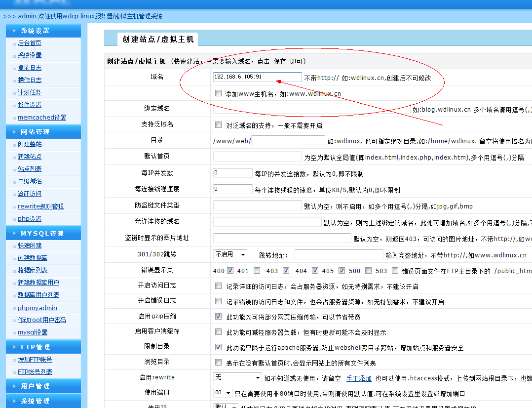Uncheck error page 403 checkbox
Image resolution: width=532 pixels, height=408 pixels.
pos(286,270)
